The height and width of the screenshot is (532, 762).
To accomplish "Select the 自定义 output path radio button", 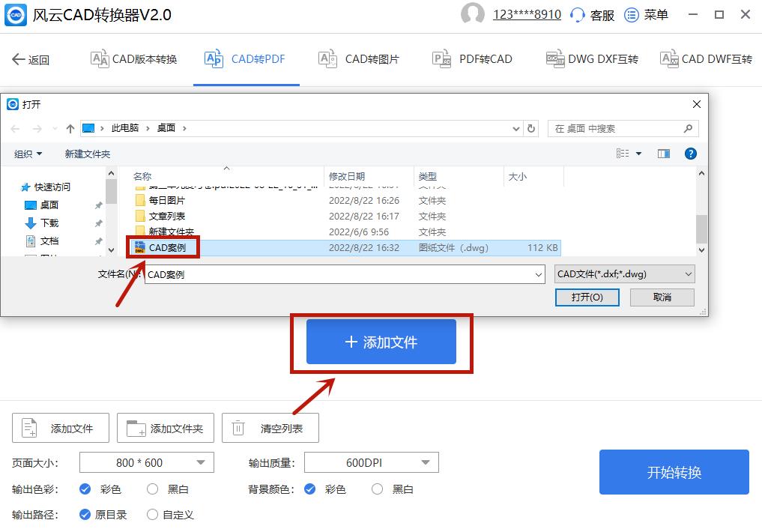I will click(152, 515).
